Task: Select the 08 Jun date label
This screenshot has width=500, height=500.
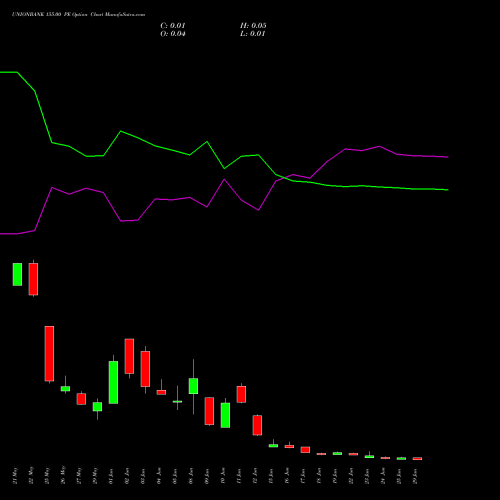Action: (x=191, y=476)
